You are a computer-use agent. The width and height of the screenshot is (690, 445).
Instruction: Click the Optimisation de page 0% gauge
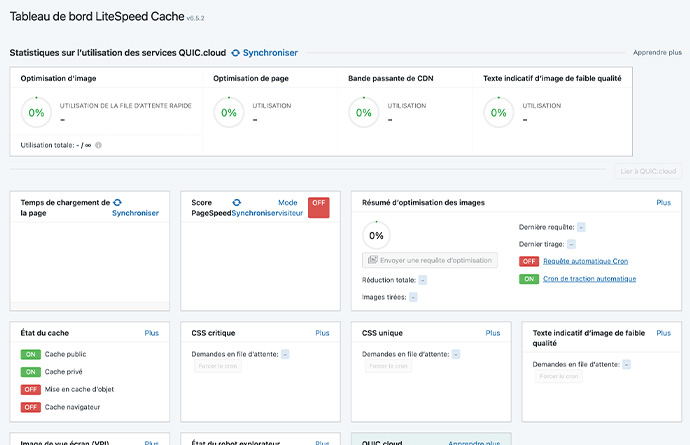tap(229, 112)
